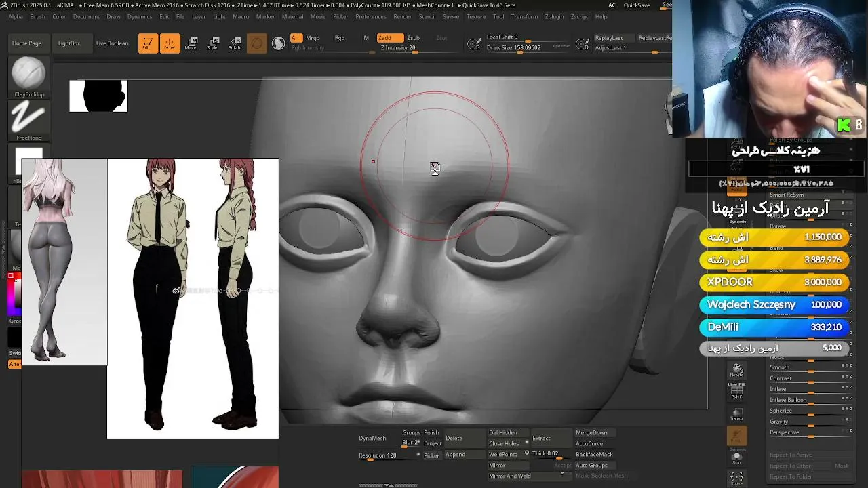
Task: Click the orange Ghost icon above Solo
Action: tap(736, 435)
